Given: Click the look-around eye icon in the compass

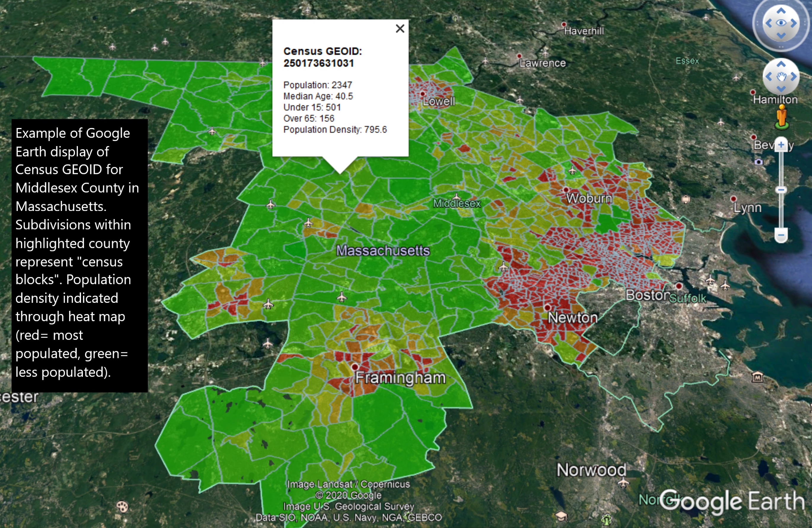Looking at the screenshot, I should click(781, 23).
